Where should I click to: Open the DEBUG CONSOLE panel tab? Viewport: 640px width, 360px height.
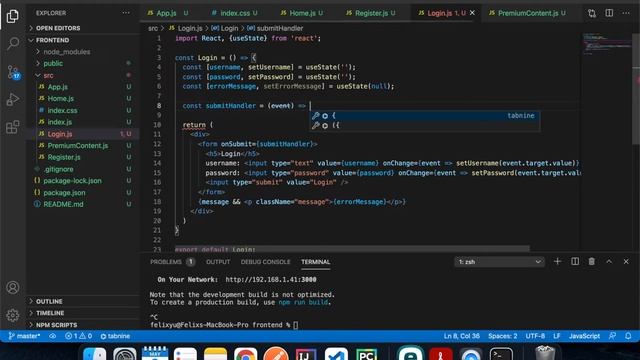point(265,262)
